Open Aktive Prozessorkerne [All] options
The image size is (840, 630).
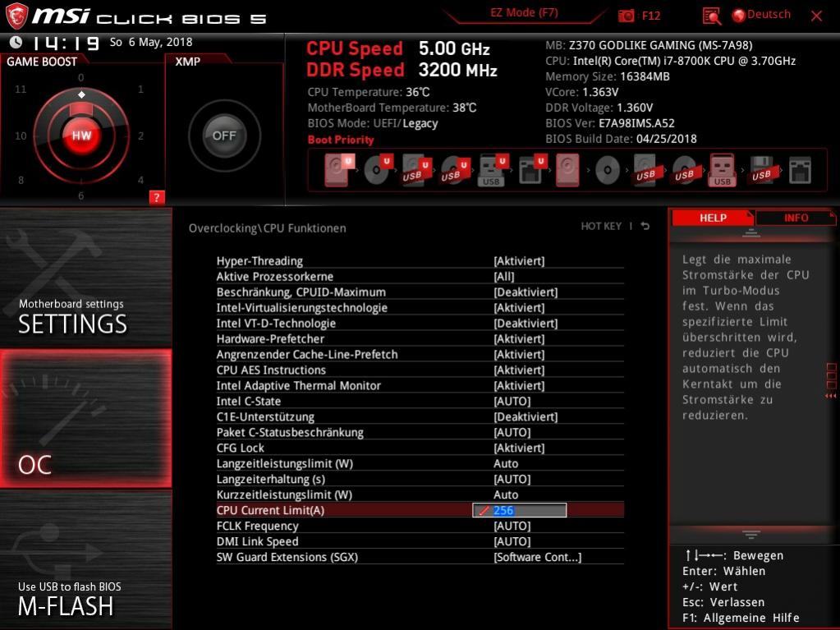(420, 277)
